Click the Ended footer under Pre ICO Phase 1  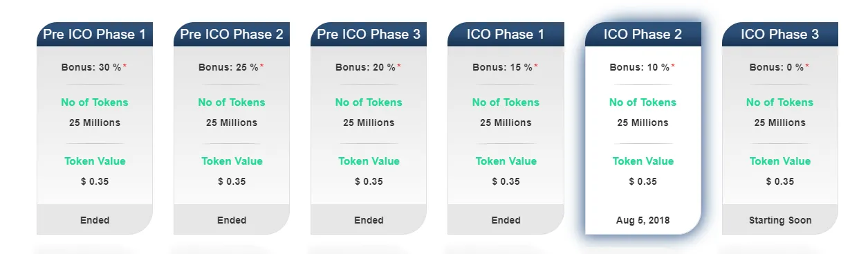[95, 220]
